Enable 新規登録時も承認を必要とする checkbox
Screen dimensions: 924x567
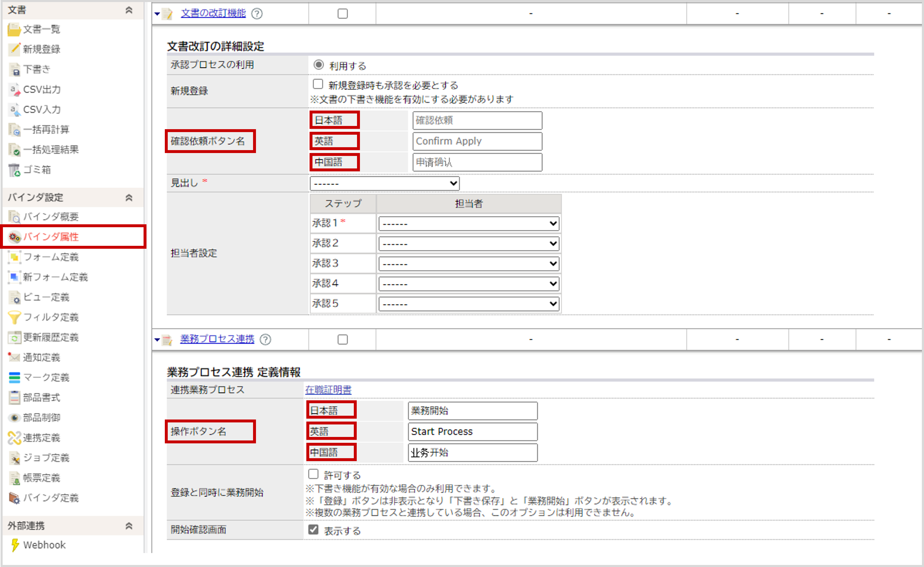click(318, 84)
